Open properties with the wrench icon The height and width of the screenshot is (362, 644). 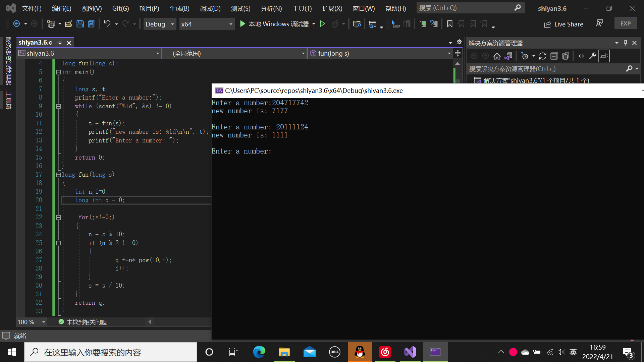click(x=593, y=56)
